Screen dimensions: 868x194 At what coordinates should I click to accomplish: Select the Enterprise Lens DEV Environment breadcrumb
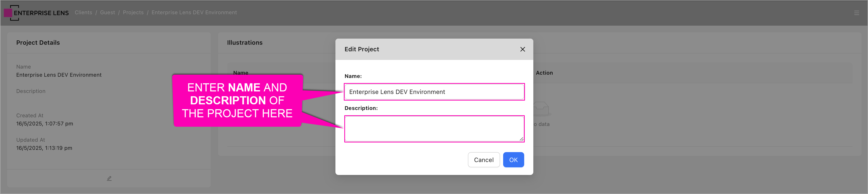(x=194, y=12)
